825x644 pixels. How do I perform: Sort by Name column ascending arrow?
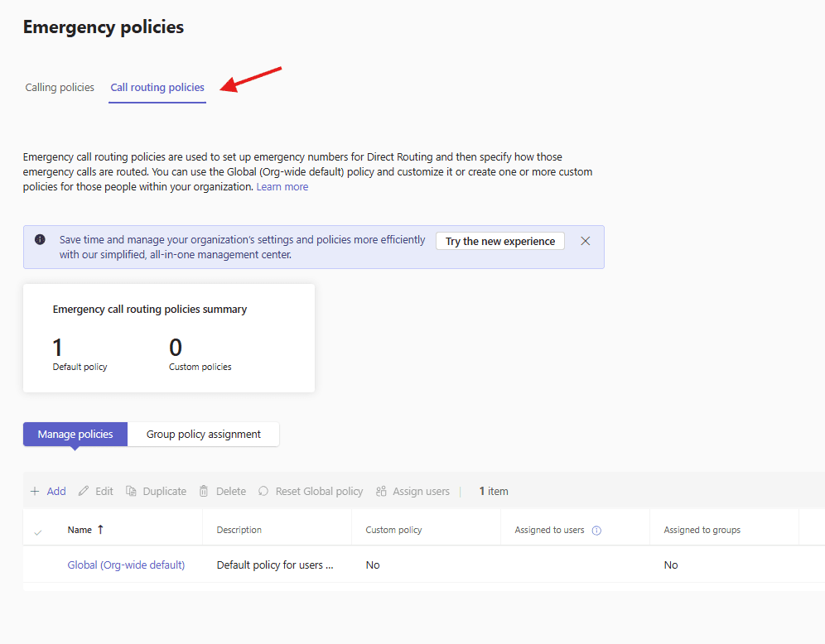(101, 530)
